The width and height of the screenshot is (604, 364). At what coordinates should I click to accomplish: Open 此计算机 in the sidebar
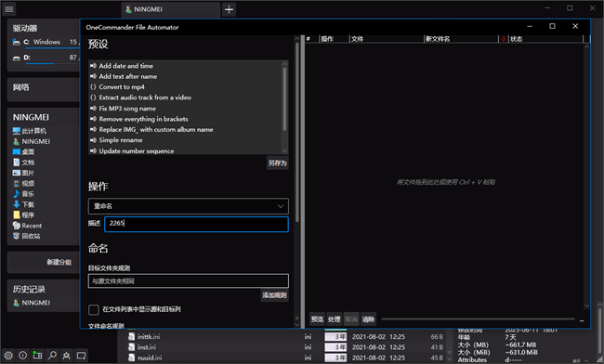pyautogui.click(x=30, y=131)
